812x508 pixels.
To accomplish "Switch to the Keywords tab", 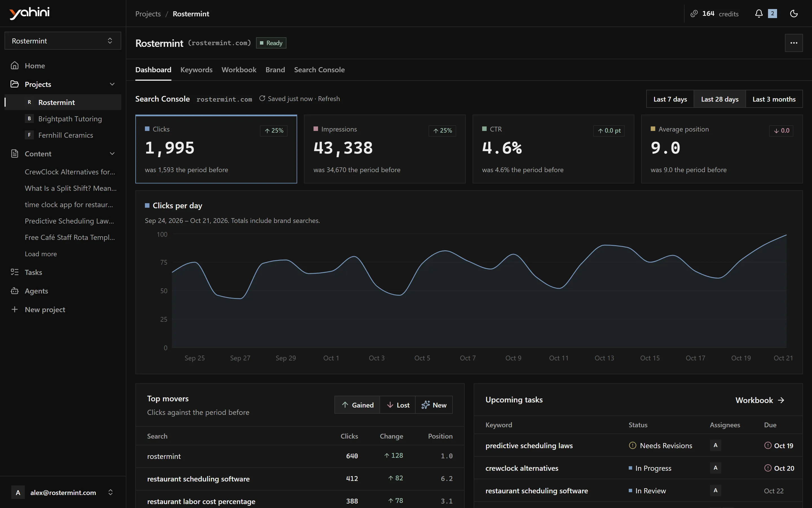I will [x=196, y=70].
